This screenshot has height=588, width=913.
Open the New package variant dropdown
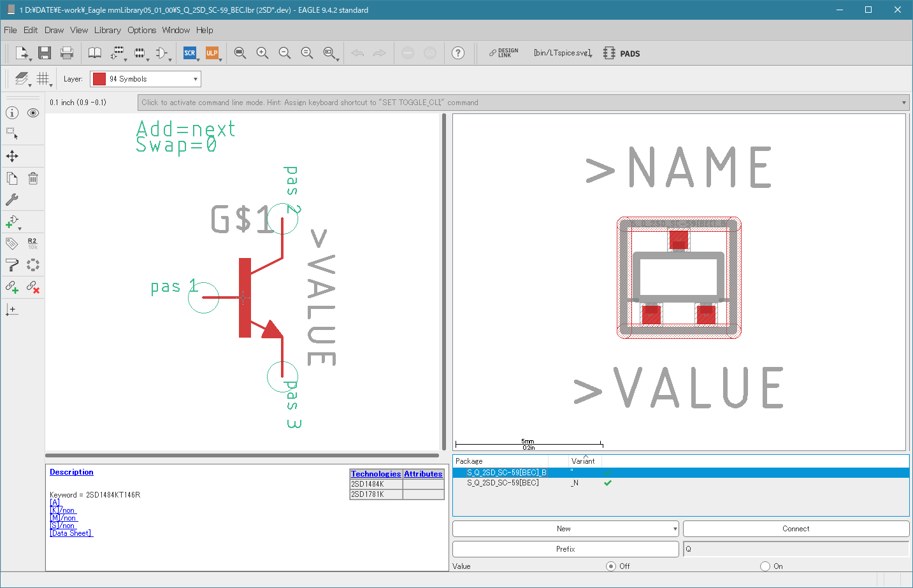[566, 529]
